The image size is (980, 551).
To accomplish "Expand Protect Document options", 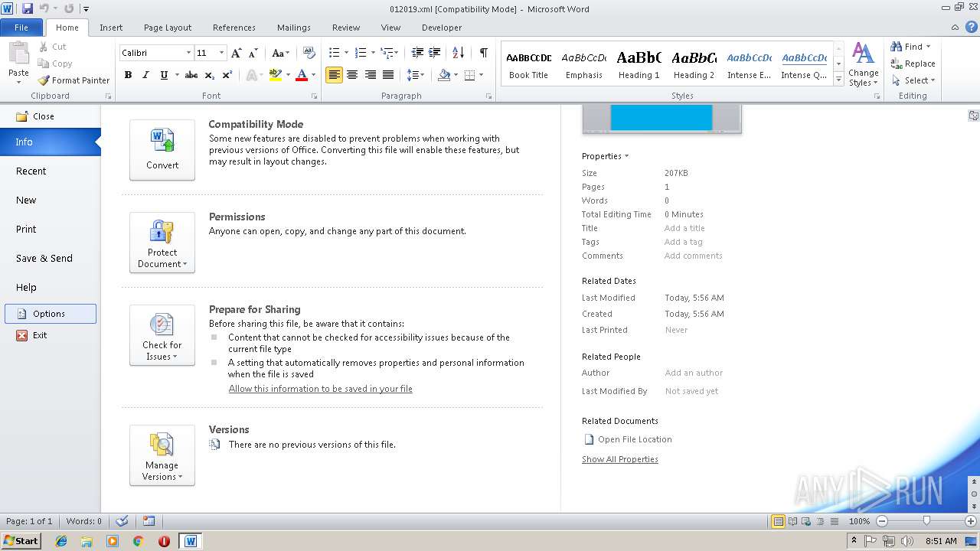I will click(162, 243).
